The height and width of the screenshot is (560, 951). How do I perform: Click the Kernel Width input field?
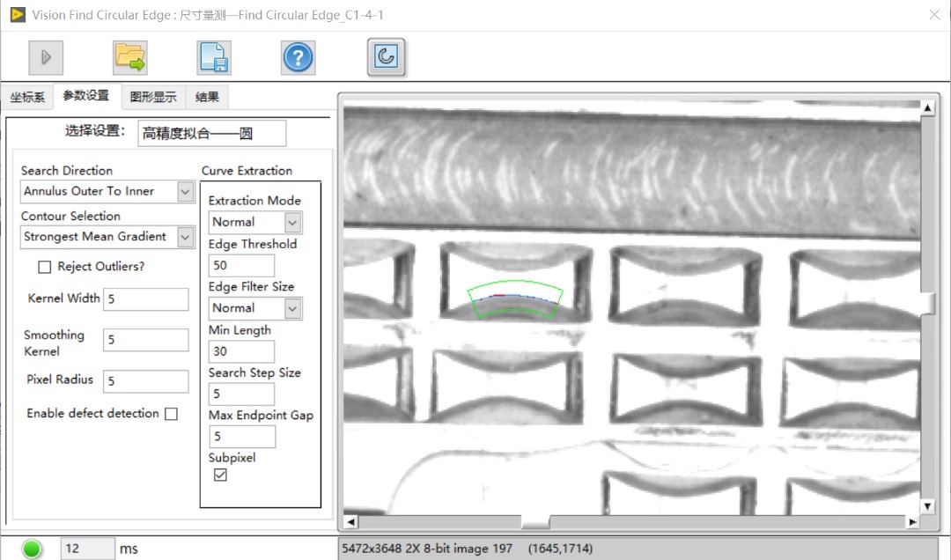(x=145, y=299)
